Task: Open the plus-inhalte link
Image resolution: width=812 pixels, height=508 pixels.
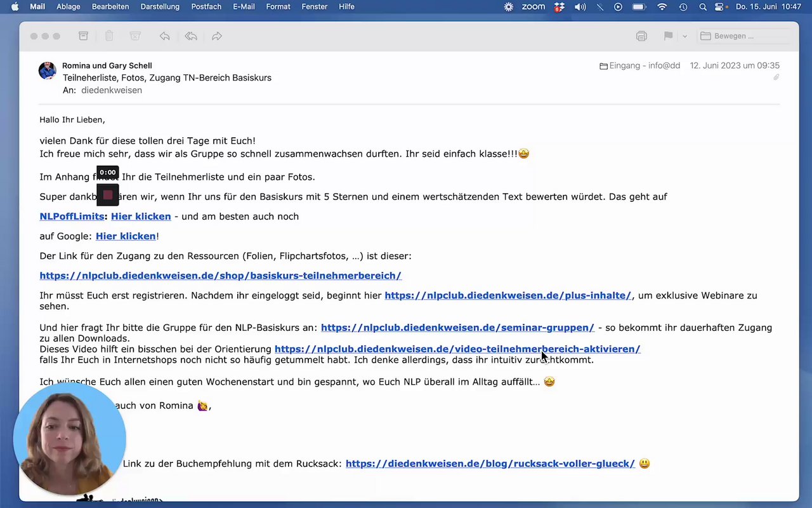Action: click(508, 295)
